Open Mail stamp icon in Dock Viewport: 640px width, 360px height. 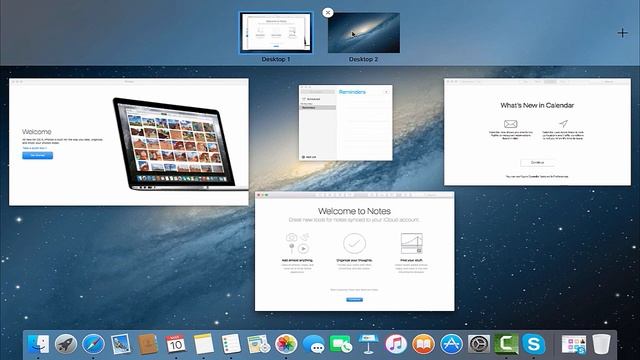click(120, 344)
